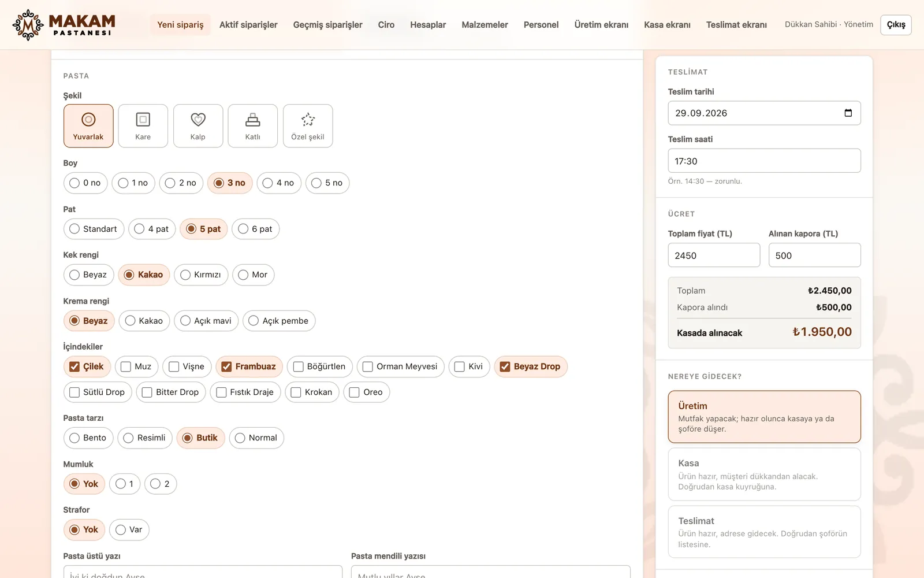Choose Krema rengi Açık mavi
The height and width of the screenshot is (578, 924).
coord(206,321)
